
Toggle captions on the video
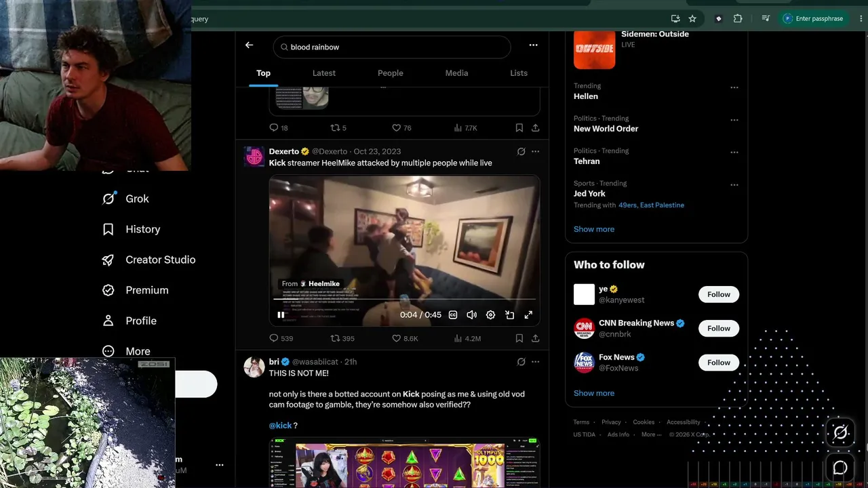pos(453,314)
